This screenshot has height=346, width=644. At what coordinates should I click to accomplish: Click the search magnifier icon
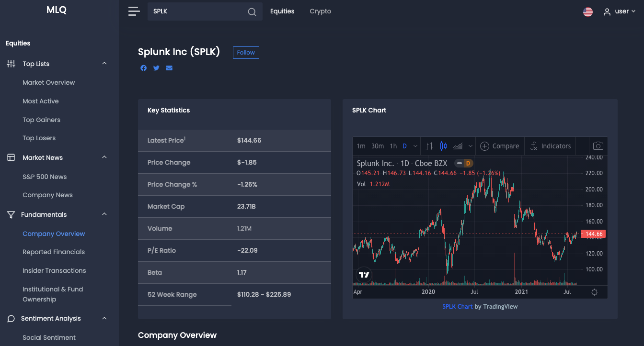pos(252,12)
